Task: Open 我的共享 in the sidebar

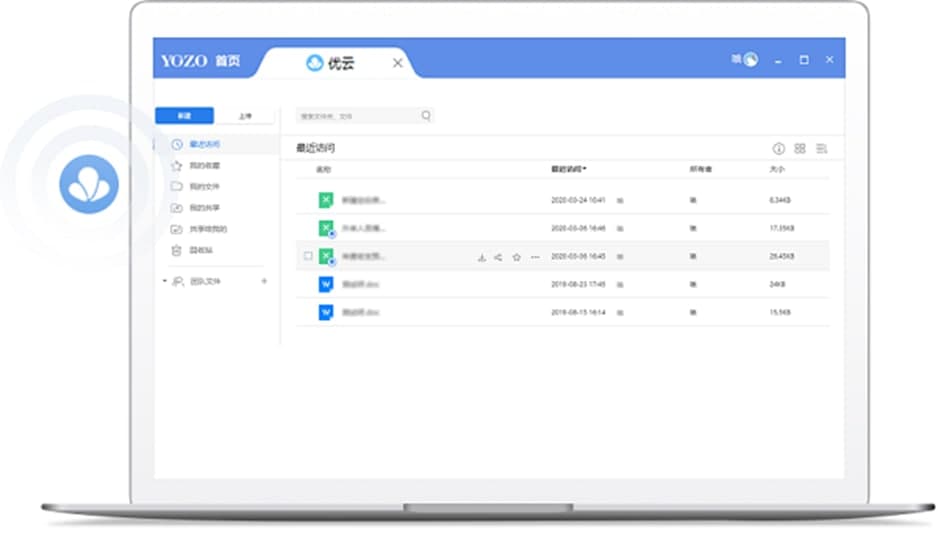Action: click(x=196, y=208)
